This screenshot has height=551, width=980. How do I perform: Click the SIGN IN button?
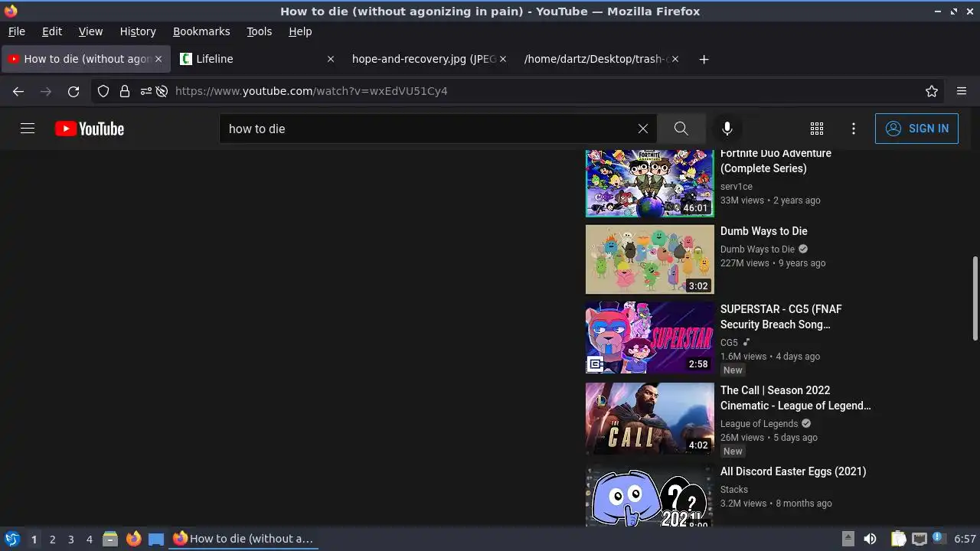pos(916,129)
